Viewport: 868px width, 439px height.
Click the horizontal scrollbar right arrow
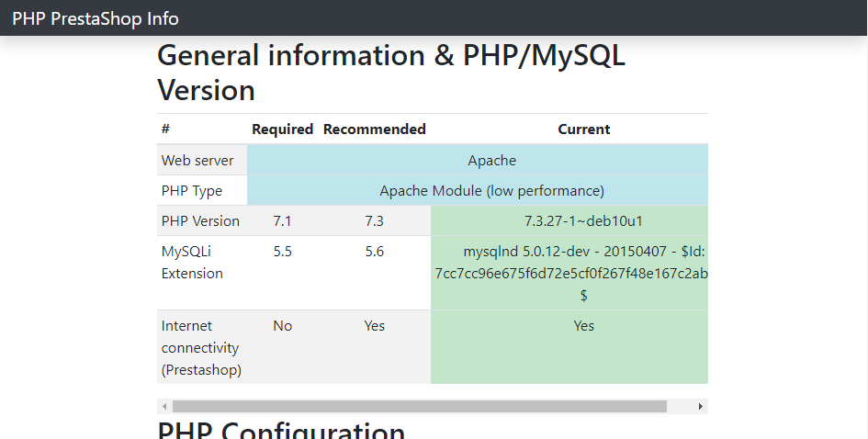(700, 406)
